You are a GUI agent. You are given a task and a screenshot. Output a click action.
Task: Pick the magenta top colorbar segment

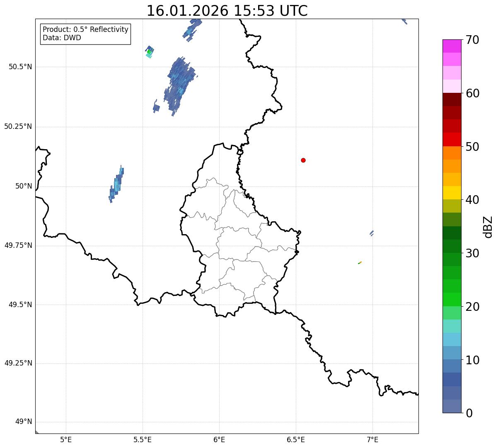452,46
